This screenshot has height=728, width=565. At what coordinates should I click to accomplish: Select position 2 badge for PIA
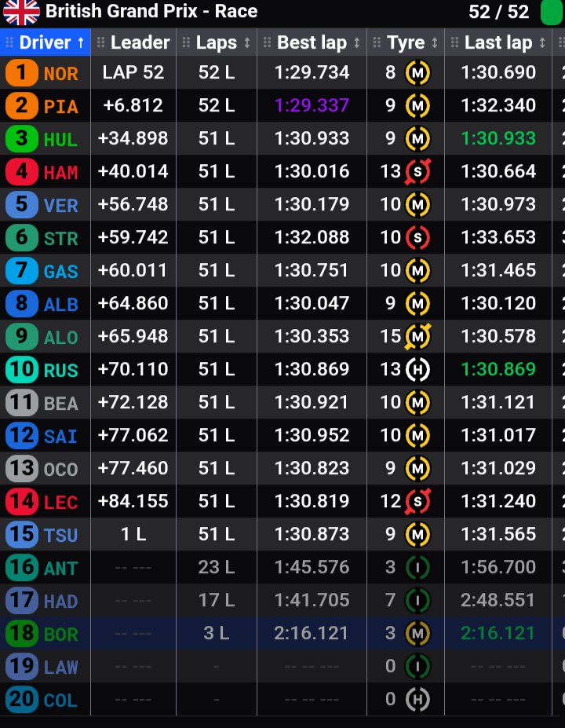(21, 105)
